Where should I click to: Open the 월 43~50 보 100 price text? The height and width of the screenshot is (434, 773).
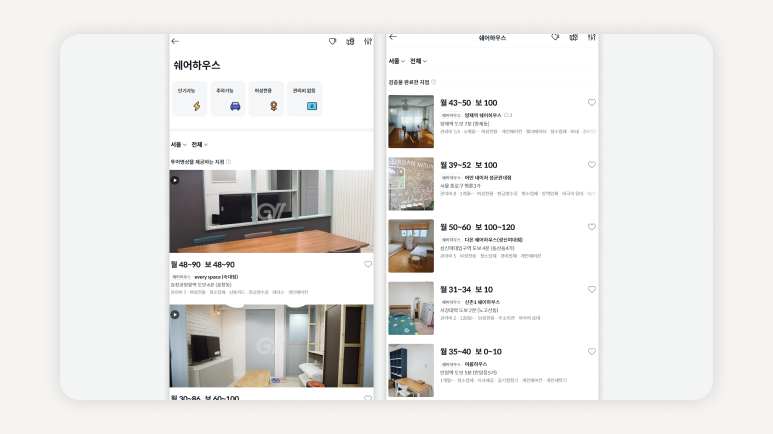[x=469, y=103]
